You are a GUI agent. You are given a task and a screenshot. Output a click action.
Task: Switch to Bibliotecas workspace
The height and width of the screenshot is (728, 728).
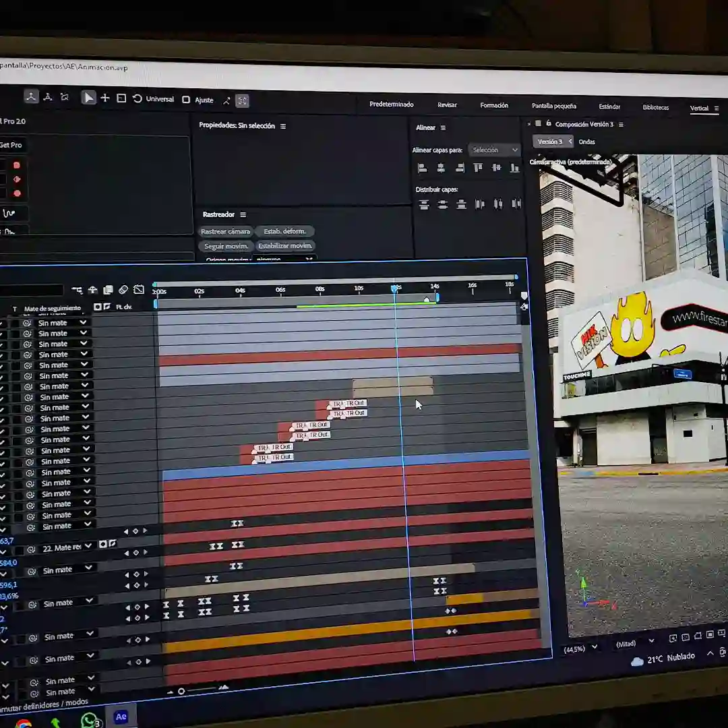(656, 108)
